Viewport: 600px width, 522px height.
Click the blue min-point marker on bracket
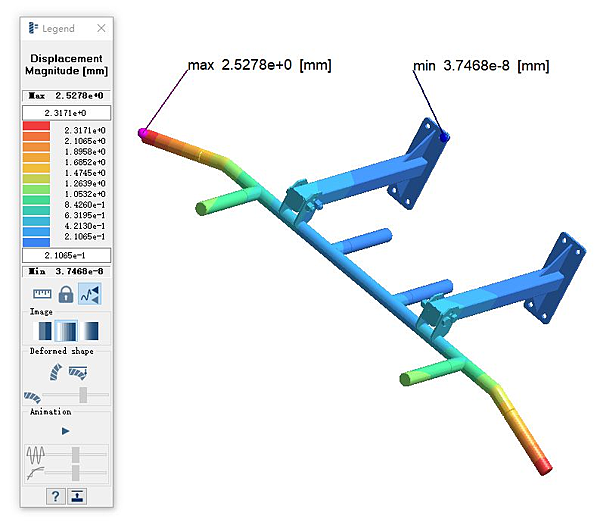tap(444, 137)
